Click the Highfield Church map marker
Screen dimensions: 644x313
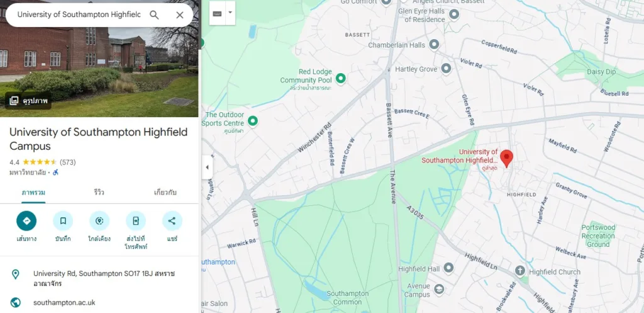(520, 271)
